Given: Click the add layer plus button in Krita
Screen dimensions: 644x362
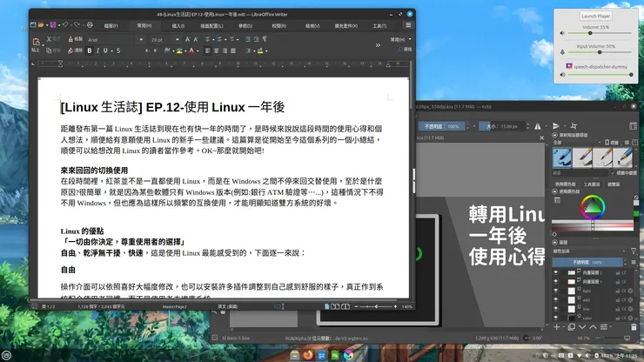Looking at the screenshot, I should tap(556, 327).
